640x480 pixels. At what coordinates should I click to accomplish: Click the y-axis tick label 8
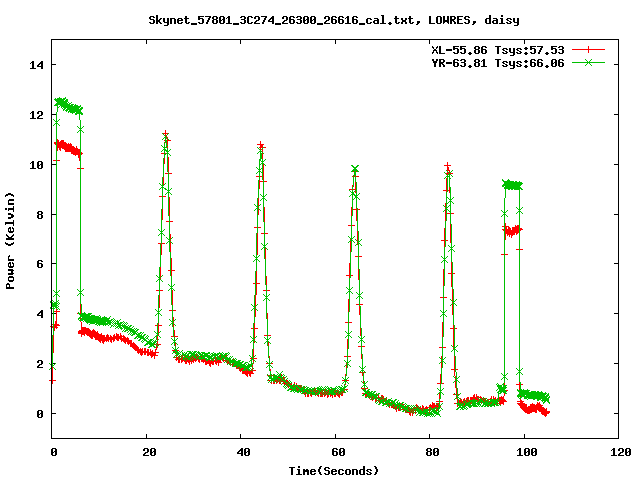pyautogui.click(x=40, y=215)
